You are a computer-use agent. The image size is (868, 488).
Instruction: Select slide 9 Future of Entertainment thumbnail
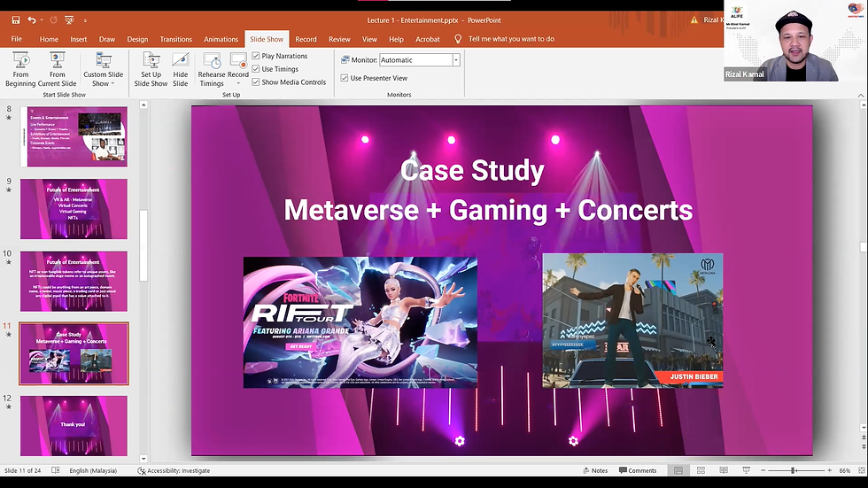(x=74, y=209)
